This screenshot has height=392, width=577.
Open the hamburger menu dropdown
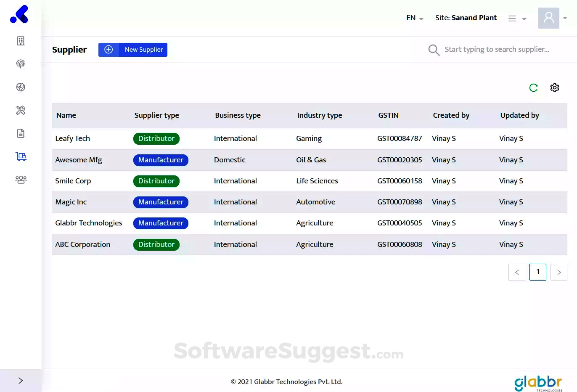tap(517, 19)
